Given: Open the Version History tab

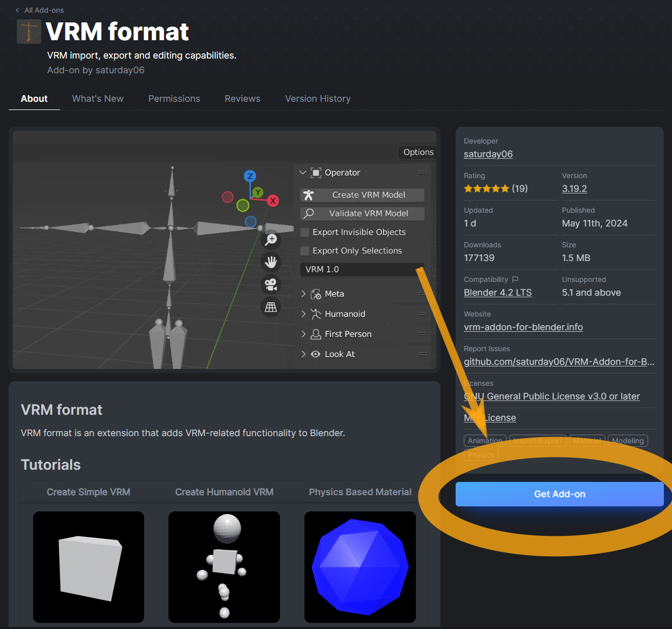Looking at the screenshot, I should 318,99.
